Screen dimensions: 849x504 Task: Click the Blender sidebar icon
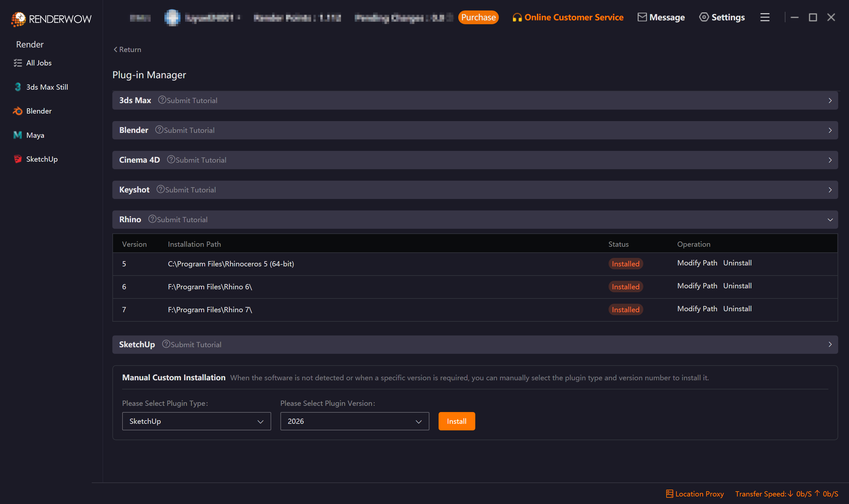click(18, 111)
